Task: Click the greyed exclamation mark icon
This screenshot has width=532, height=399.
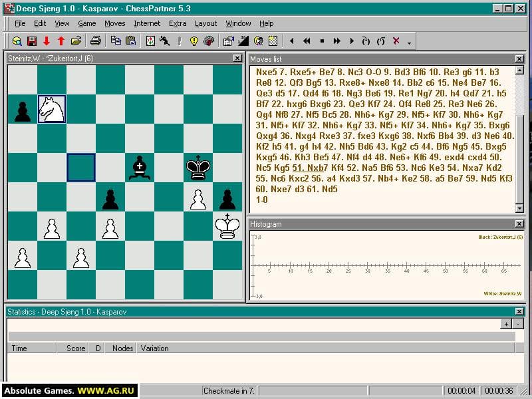Action: [180, 41]
